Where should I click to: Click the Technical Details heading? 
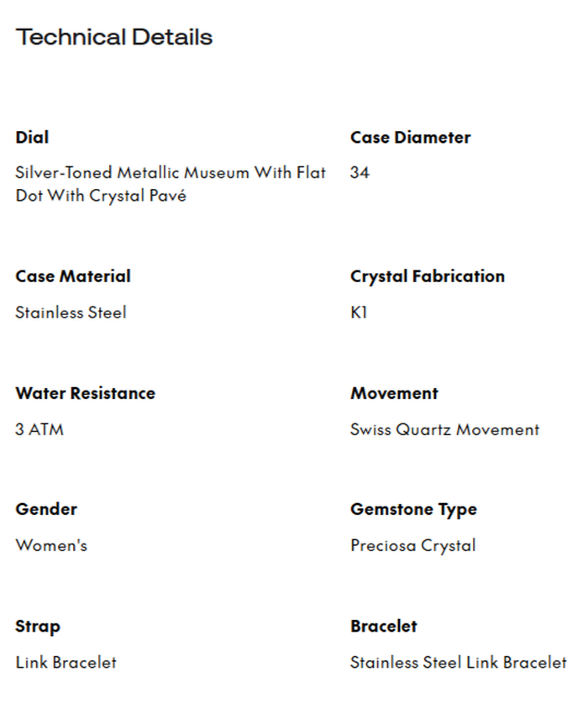(114, 38)
